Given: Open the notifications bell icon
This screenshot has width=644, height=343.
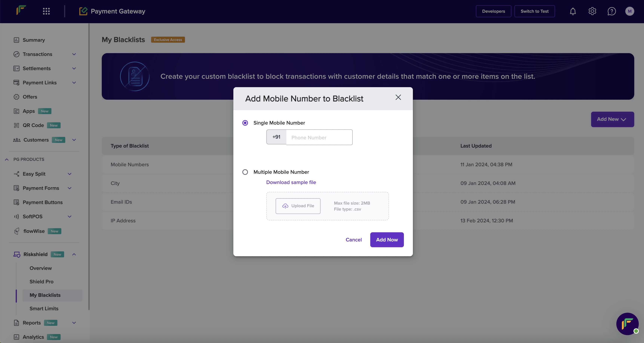Looking at the screenshot, I should click(x=573, y=11).
